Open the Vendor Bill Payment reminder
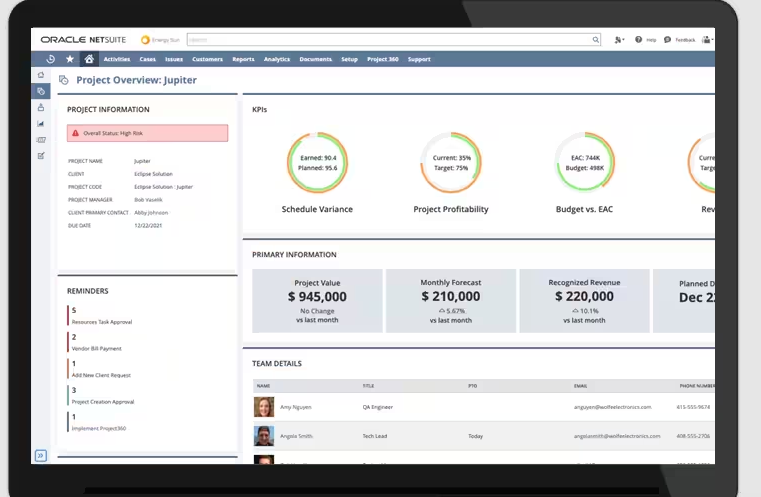 [97, 343]
